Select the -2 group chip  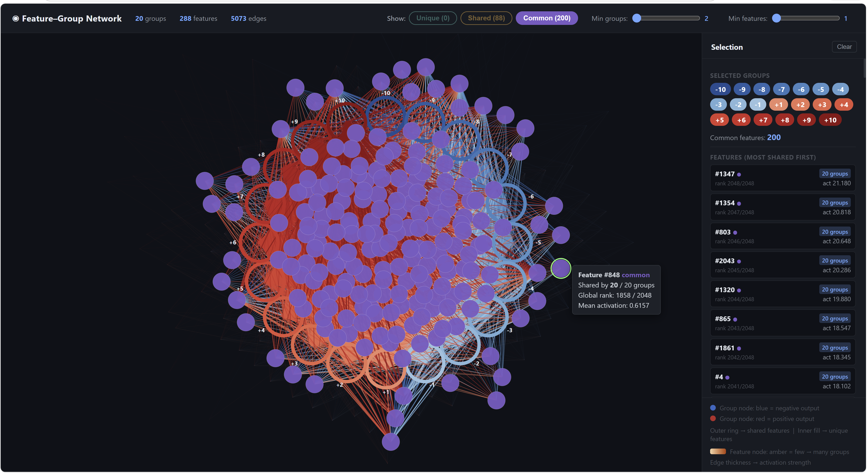pyautogui.click(x=738, y=105)
